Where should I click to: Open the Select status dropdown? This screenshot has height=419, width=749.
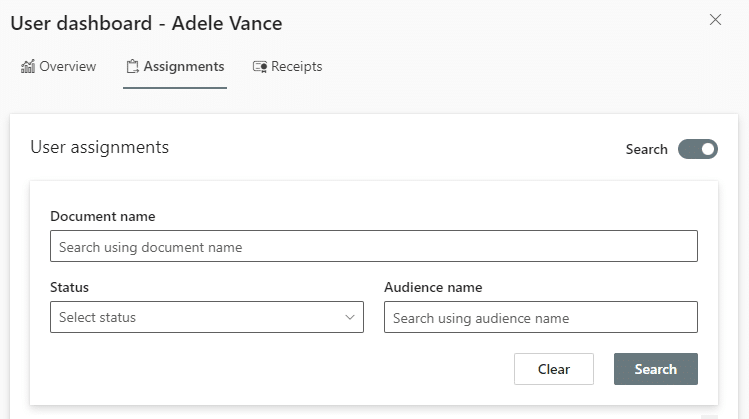(207, 317)
